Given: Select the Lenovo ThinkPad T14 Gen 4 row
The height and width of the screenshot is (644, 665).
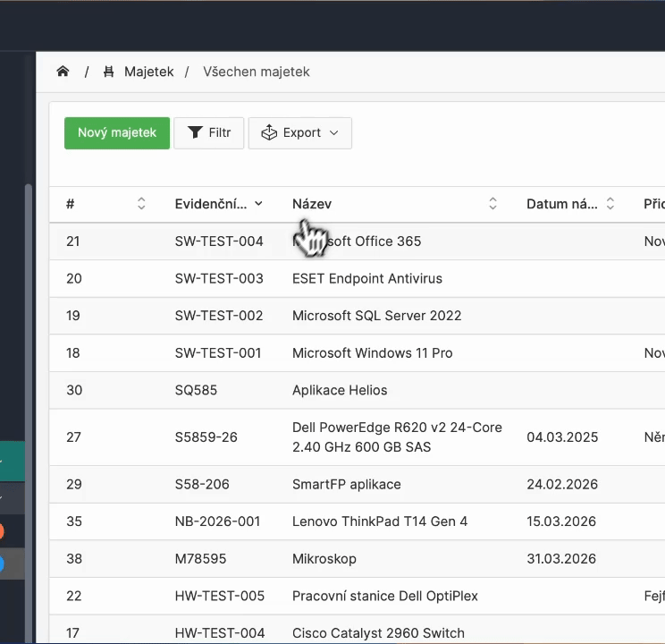Looking at the screenshot, I should [x=379, y=521].
